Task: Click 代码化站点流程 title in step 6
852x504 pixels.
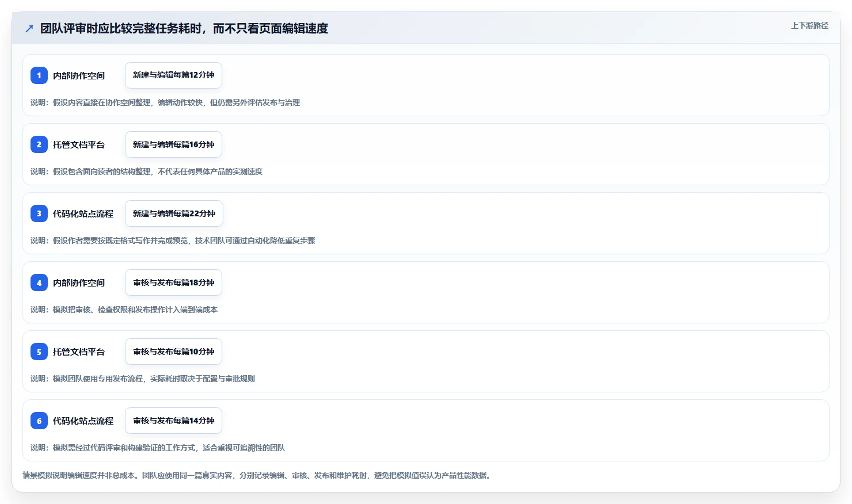Action: (83, 421)
